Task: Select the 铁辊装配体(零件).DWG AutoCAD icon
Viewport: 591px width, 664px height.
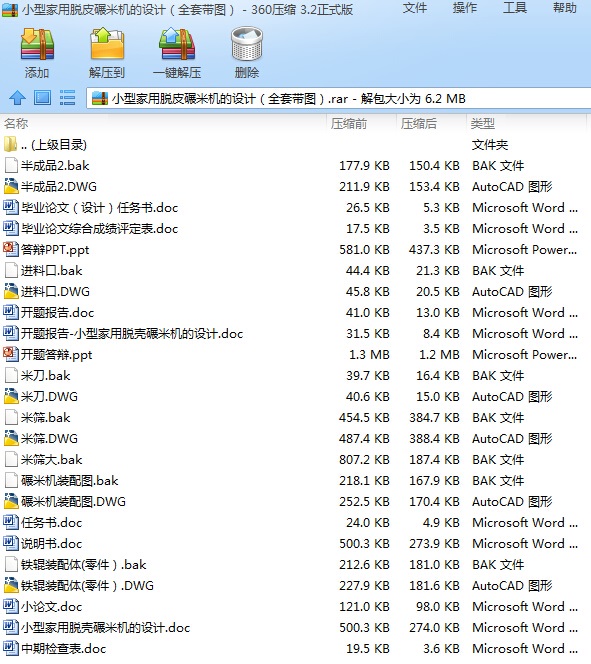Action: coord(11,585)
